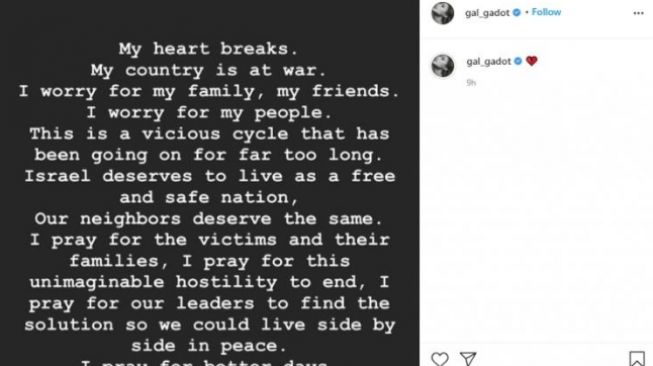The image size is (653, 366).
Task: Click the 'My heart breaks.' line in image
Action: click(209, 49)
